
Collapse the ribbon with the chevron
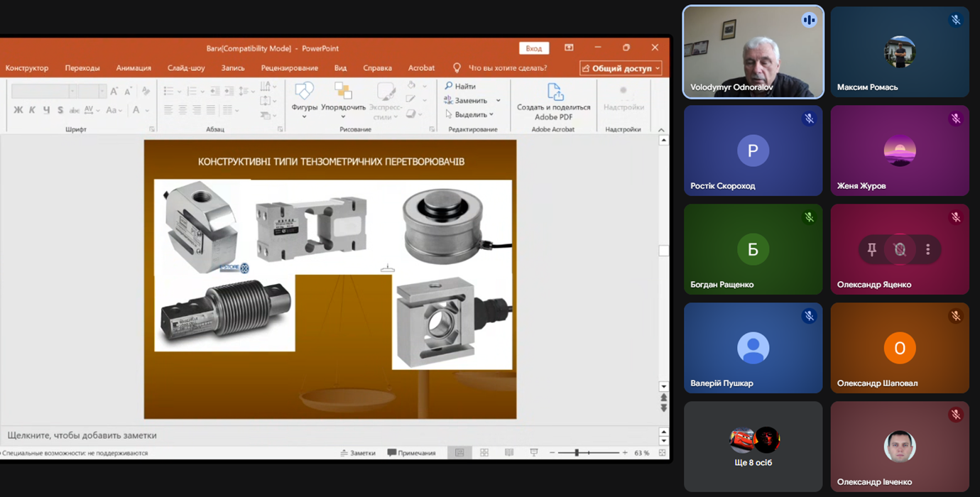click(x=661, y=130)
